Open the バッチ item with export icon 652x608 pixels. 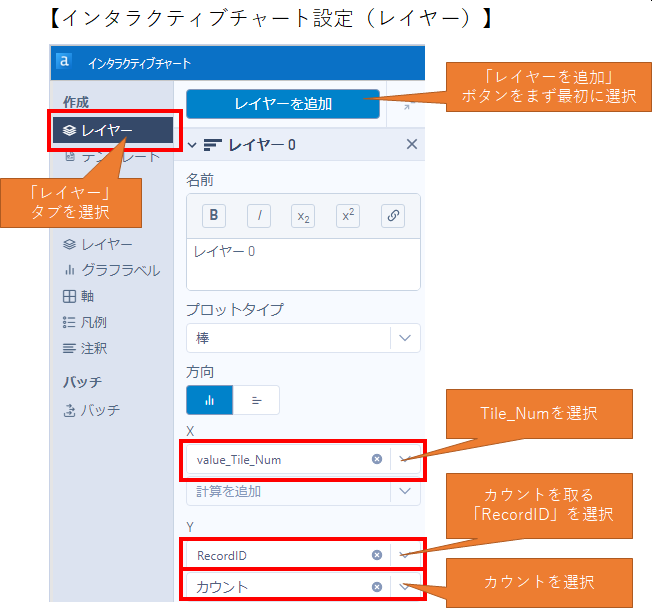pyautogui.click(x=91, y=410)
